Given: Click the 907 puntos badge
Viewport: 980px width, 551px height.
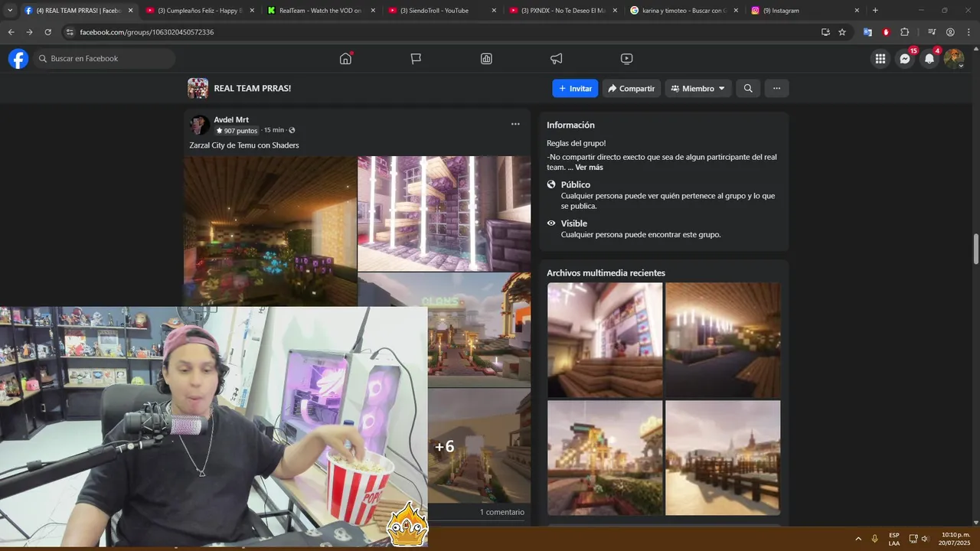Looking at the screenshot, I should (237, 131).
